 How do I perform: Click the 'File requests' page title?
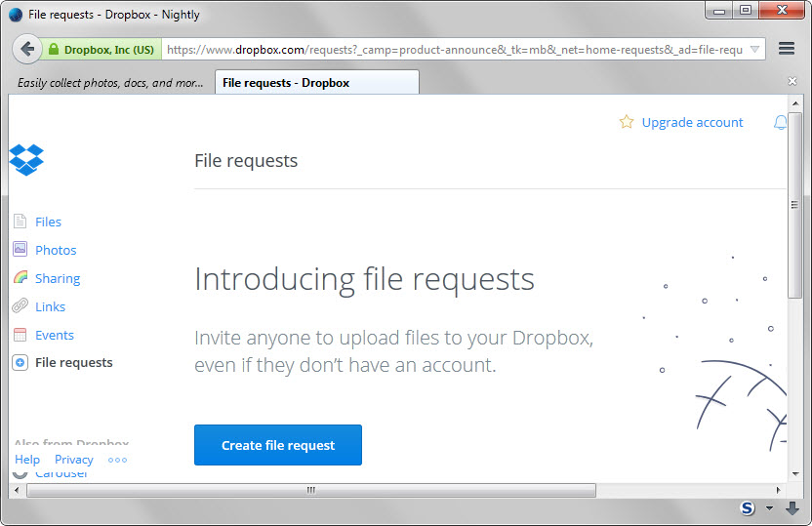pyautogui.click(x=246, y=161)
